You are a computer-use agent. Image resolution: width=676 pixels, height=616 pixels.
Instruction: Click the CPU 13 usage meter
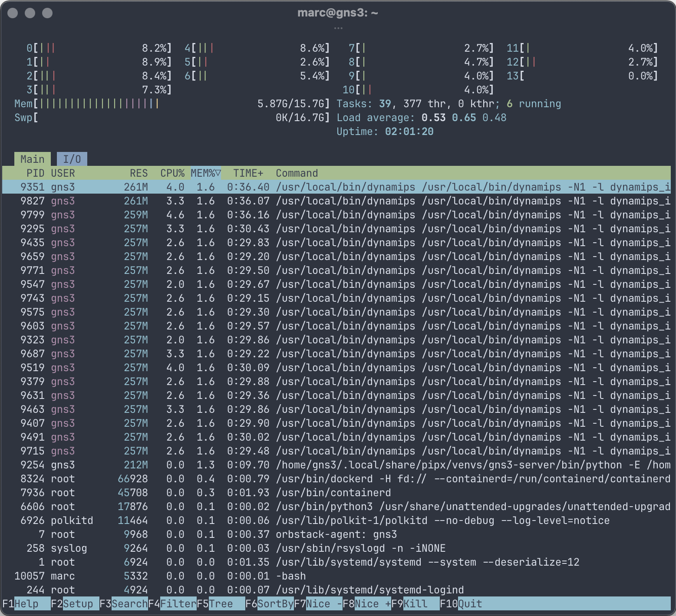coord(583,76)
